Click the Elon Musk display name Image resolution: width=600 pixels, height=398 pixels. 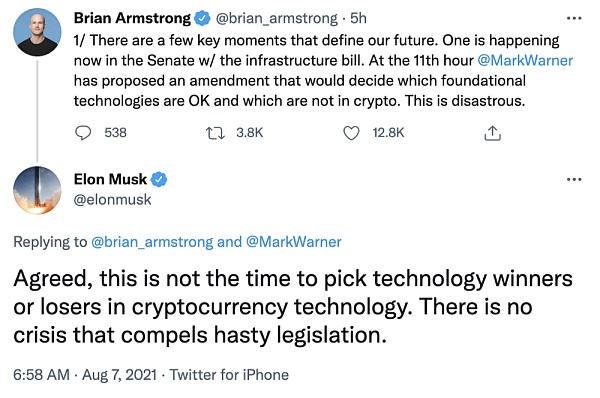click(x=110, y=179)
